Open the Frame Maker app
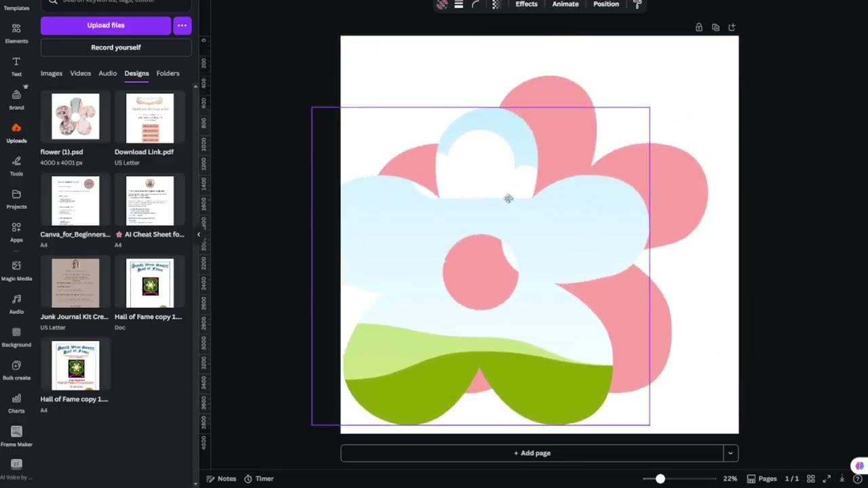 tap(16, 436)
